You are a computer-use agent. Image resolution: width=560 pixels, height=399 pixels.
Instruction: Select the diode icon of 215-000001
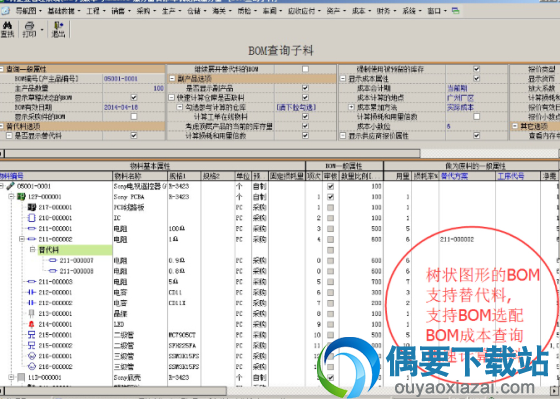31,335
